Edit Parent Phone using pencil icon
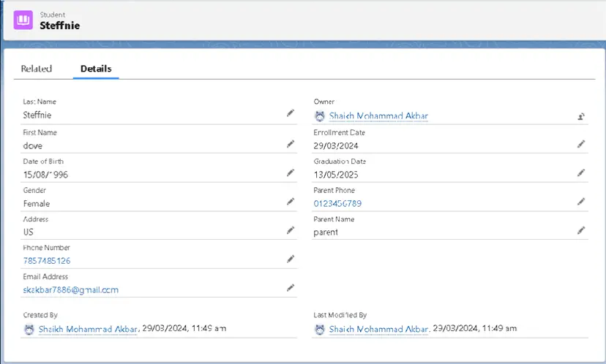The width and height of the screenshot is (606, 364). point(580,202)
